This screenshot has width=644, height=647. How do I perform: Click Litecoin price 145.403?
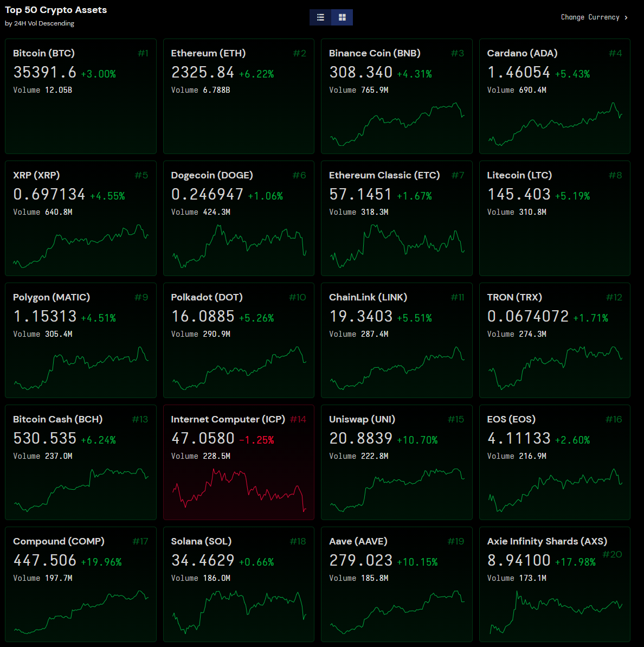(519, 194)
